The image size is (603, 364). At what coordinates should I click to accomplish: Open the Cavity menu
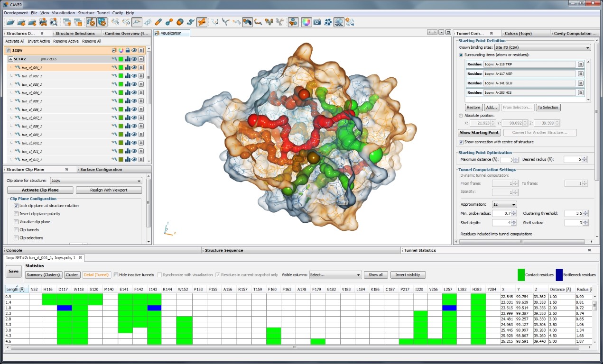tap(117, 13)
